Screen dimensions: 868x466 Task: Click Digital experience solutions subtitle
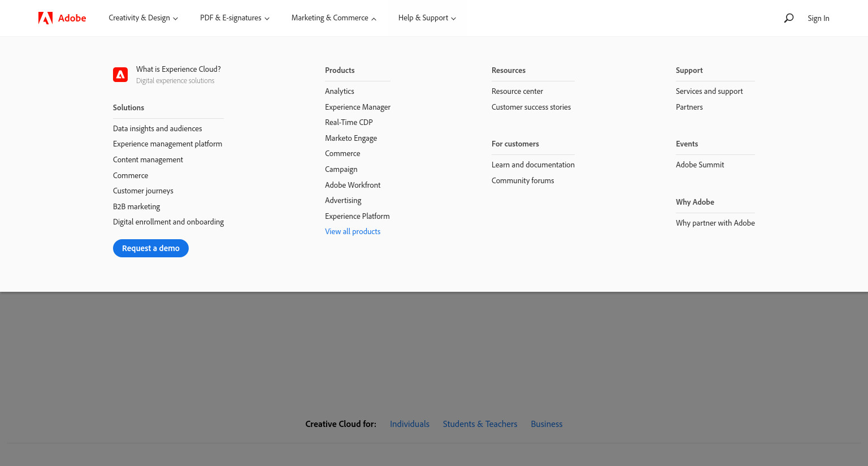(x=175, y=81)
